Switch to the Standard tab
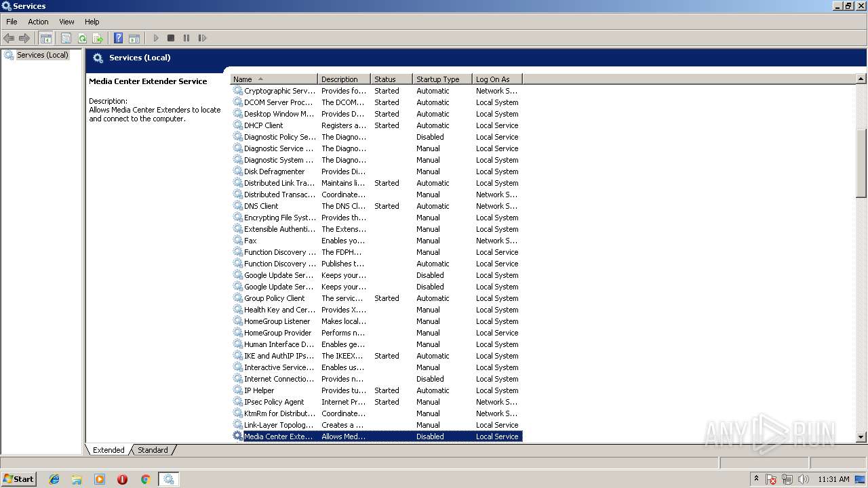 coord(153,450)
